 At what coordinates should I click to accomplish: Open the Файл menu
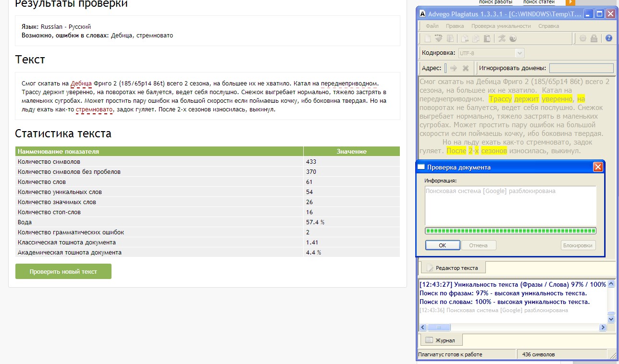[432, 26]
